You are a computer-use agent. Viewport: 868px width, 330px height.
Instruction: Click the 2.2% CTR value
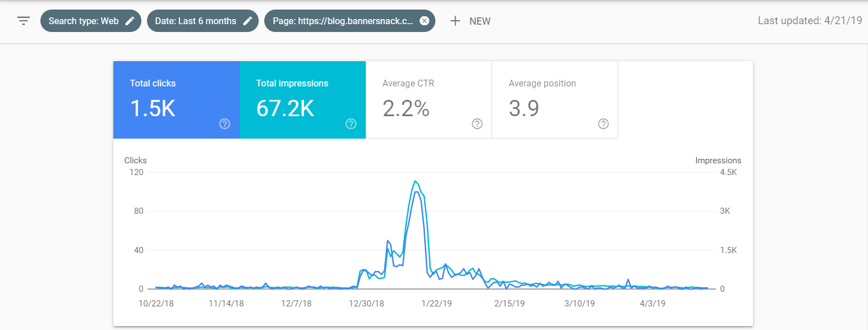point(406,108)
